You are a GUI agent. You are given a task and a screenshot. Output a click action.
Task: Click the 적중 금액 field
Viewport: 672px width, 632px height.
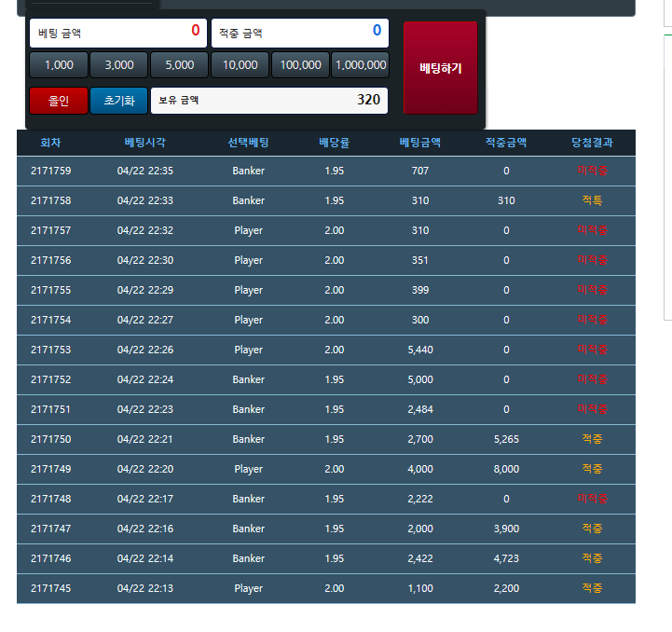299,33
